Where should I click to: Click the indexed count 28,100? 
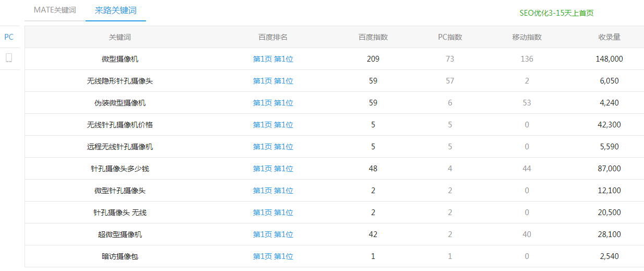click(609, 234)
